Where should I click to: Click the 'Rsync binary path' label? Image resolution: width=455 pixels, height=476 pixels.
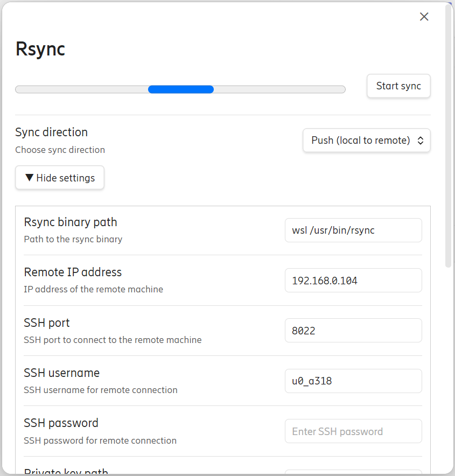(71, 222)
